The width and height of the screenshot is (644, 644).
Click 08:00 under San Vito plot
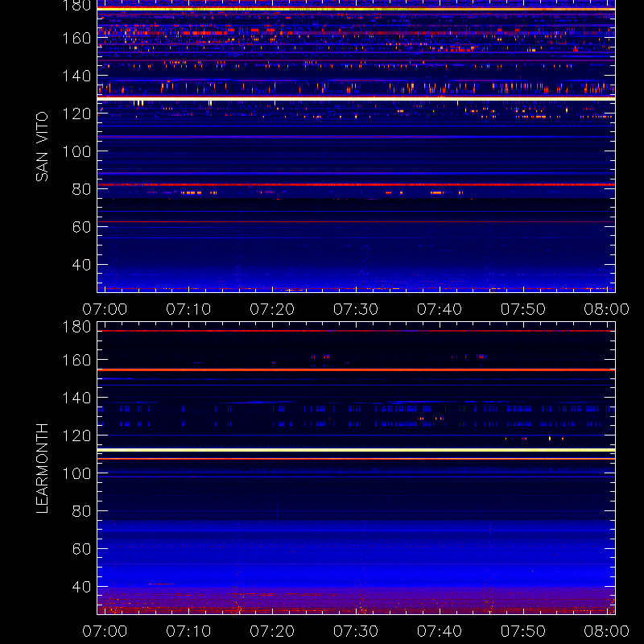pyautogui.click(x=607, y=309)
